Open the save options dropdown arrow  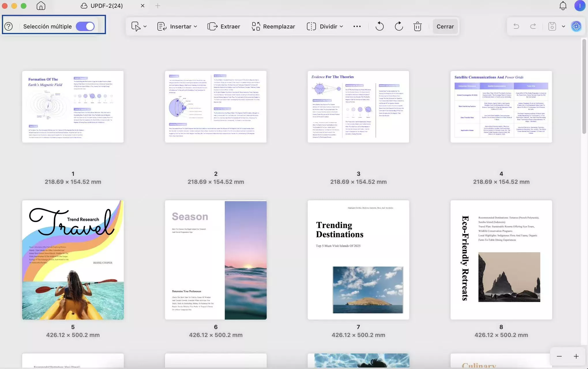pos(563,27)
